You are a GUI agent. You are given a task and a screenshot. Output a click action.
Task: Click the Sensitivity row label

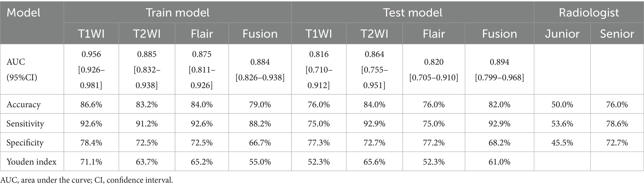(25, 124)
